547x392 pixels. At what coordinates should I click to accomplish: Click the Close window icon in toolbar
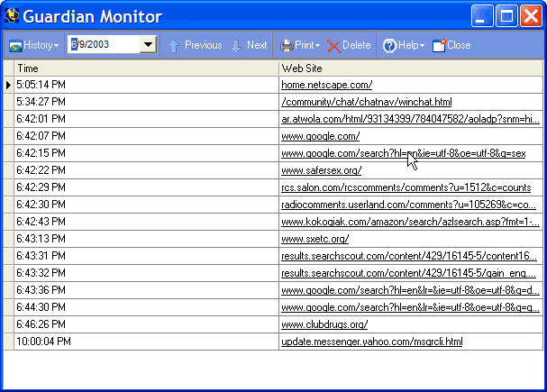439,45
